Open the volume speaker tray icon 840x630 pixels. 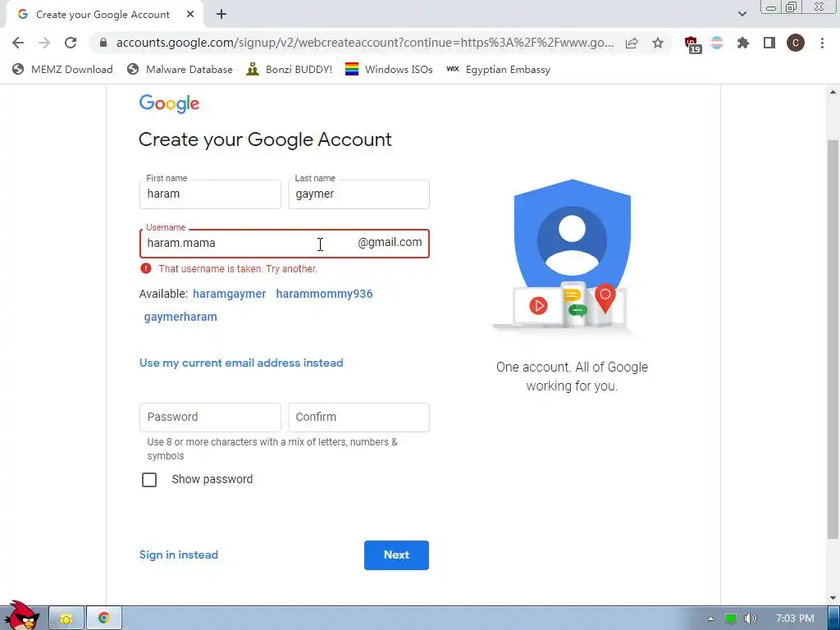751,619
